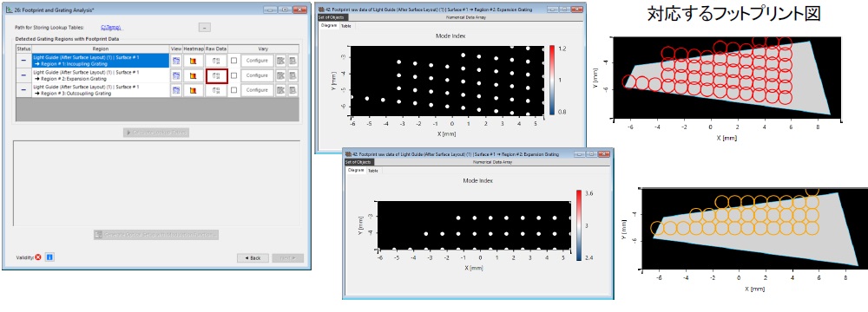Click the Heatmap column header
This screenshot has height=312, width=868.
[194, 49]
